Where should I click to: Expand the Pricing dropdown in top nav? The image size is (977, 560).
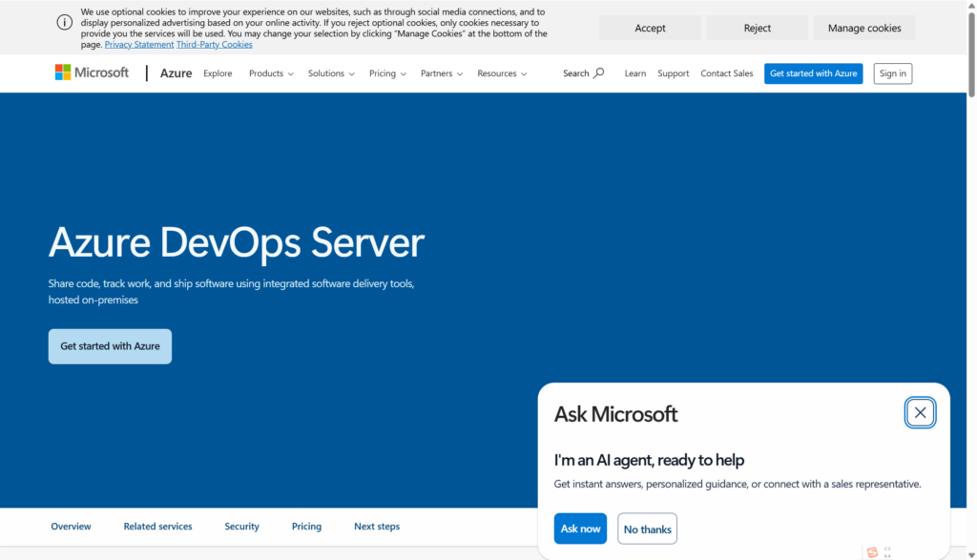click(x=387, y=73)
